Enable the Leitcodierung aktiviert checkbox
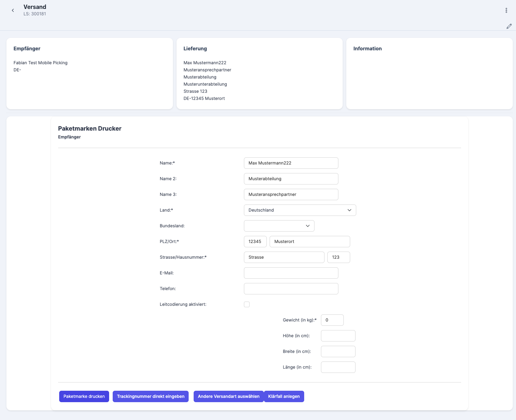This screenshot has height=420, width=516. click(x=247, y=304)
